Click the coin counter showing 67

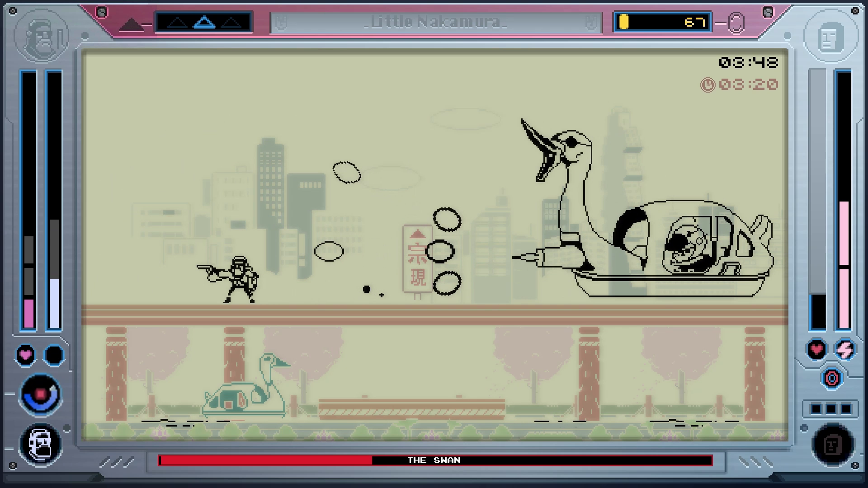click(662, 22)
